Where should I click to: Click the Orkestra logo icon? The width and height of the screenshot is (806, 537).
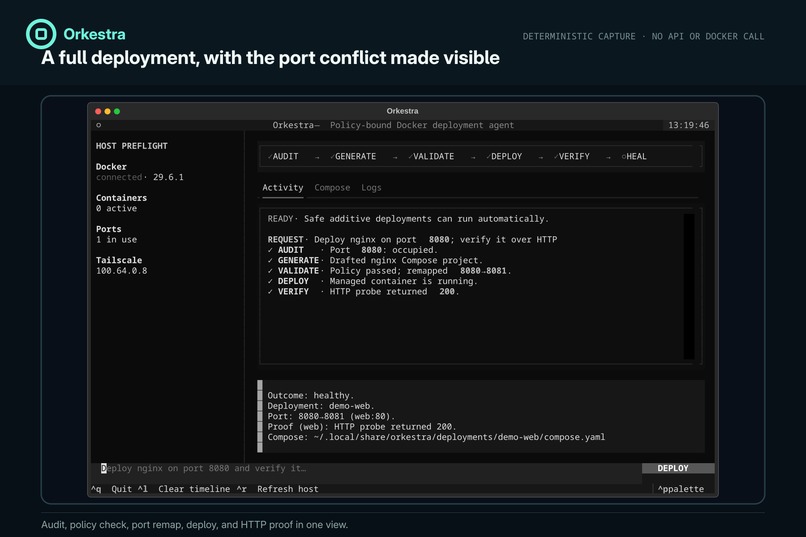point(41,34)
